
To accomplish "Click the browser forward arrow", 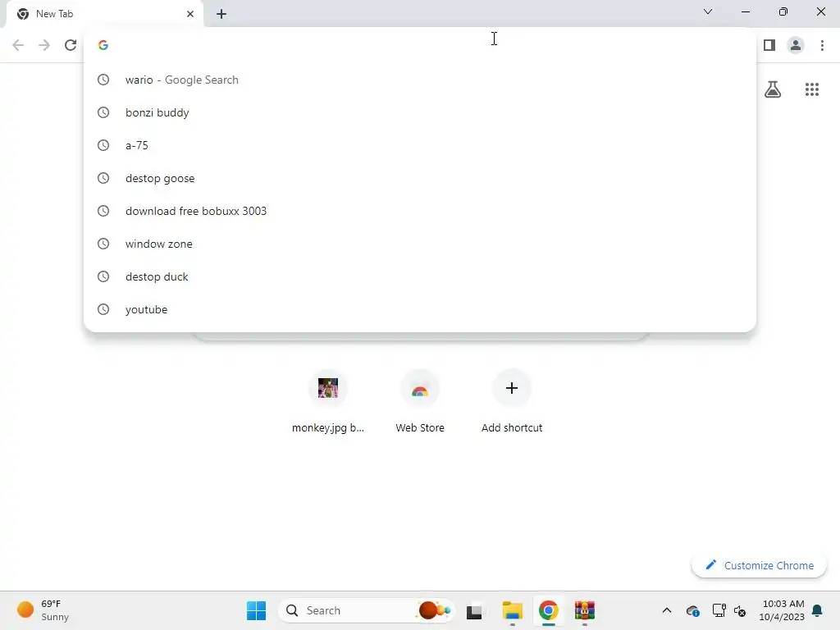I will (44, 45).
